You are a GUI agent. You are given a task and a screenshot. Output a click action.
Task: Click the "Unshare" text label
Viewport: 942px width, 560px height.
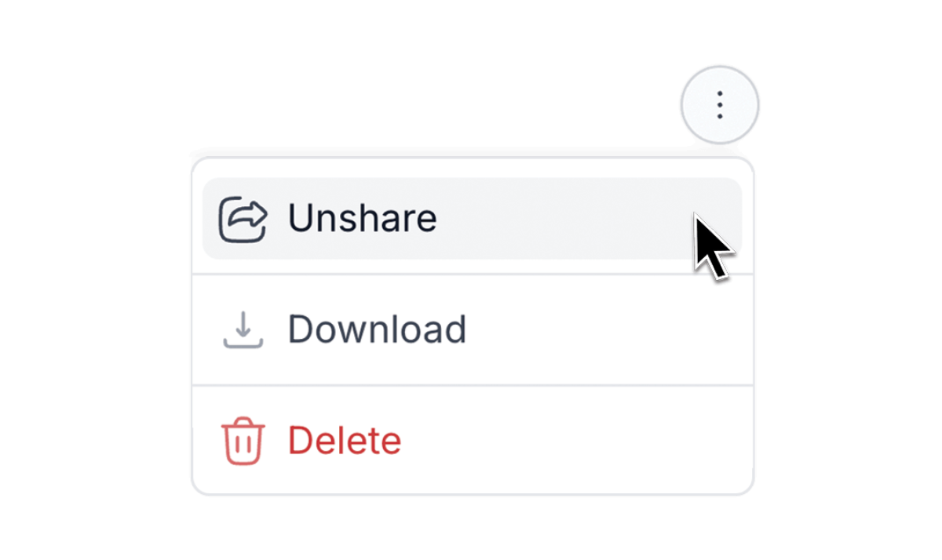click(x=362, y=218)
